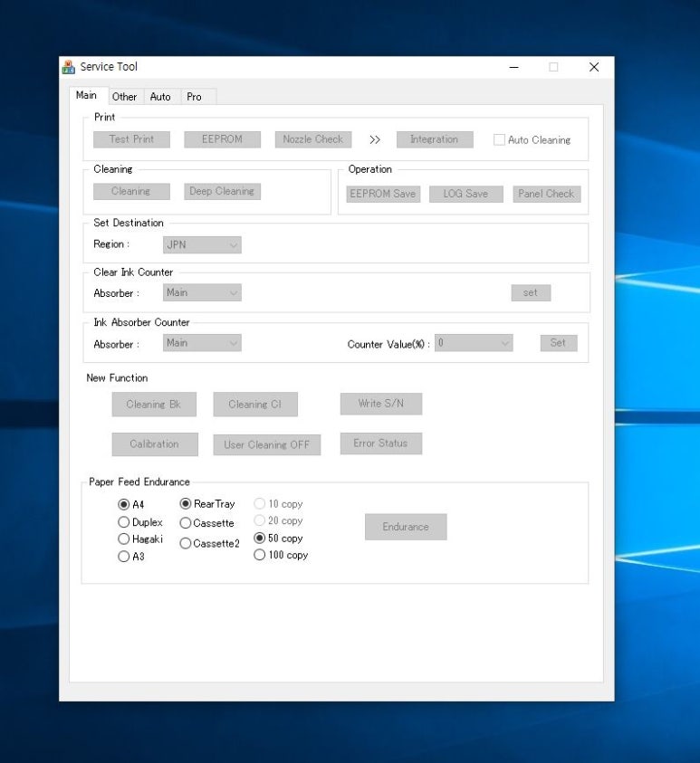
Task: Click User Cleaning OFF button
Action: click(267, 444)
